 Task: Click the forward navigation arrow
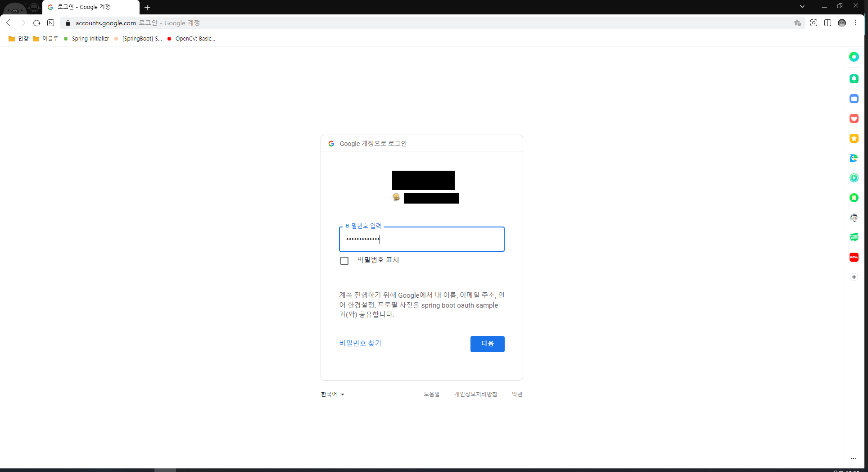click(x=23, y=23)
